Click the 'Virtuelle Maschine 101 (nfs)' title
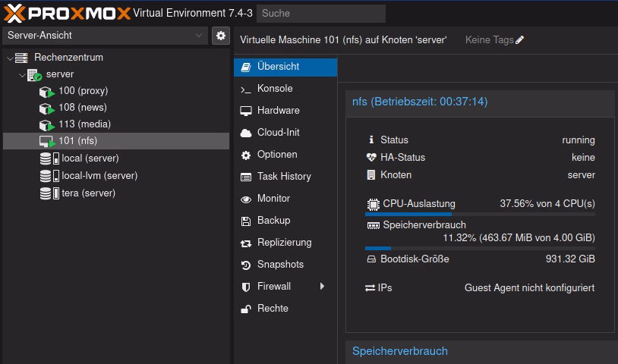The width and height of the screenshot is (618, 364). point(343,39)
